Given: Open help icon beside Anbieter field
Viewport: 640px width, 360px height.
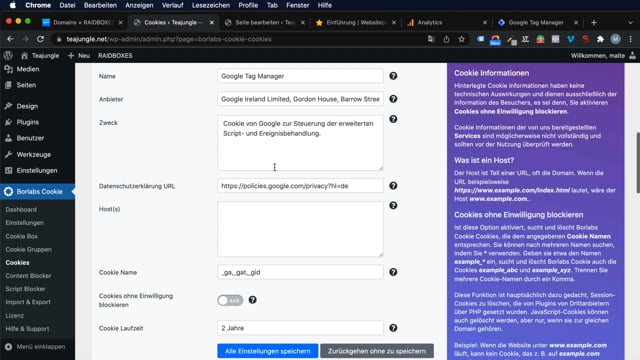Looking at the screenshot, I should [393, 99].
